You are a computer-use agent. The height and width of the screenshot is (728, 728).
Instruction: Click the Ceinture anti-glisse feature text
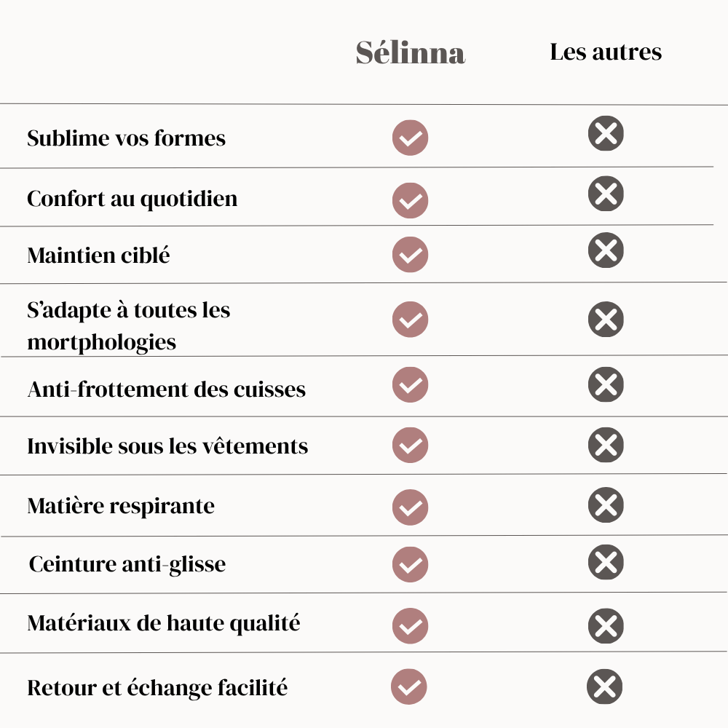[127, 564]
